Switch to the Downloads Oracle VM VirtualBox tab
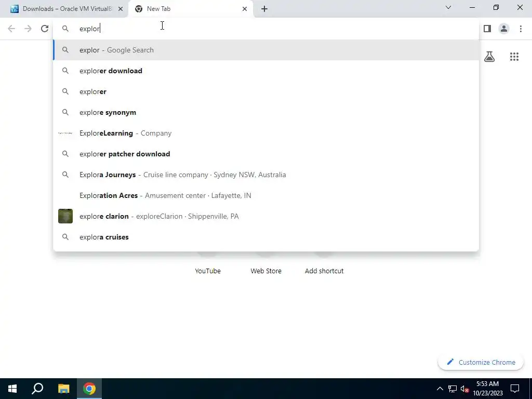Screen dimensions: 532x399 point(64,9)
